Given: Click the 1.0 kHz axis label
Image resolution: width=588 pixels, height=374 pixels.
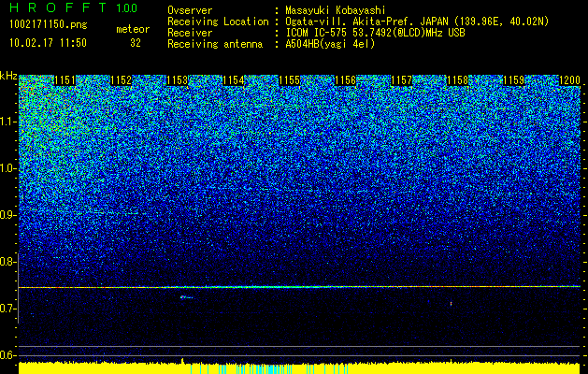Looking at the screenshot, I should coord(7,169).
